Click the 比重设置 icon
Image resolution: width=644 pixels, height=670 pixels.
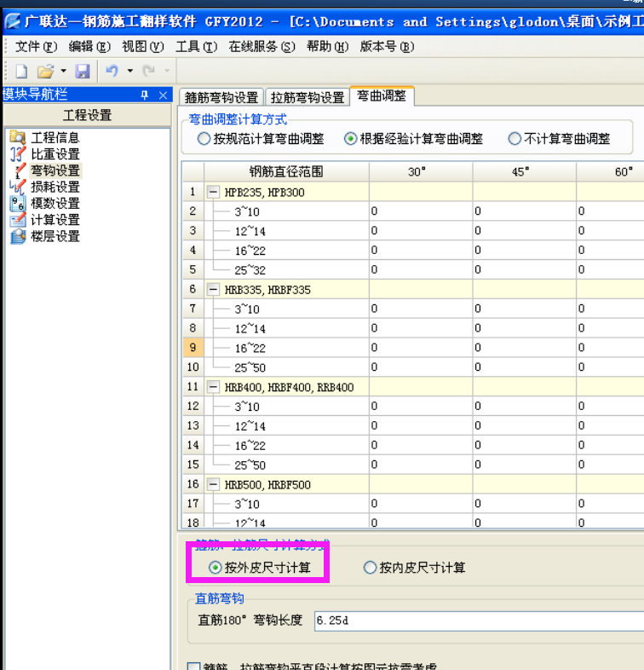pos(18,153)
